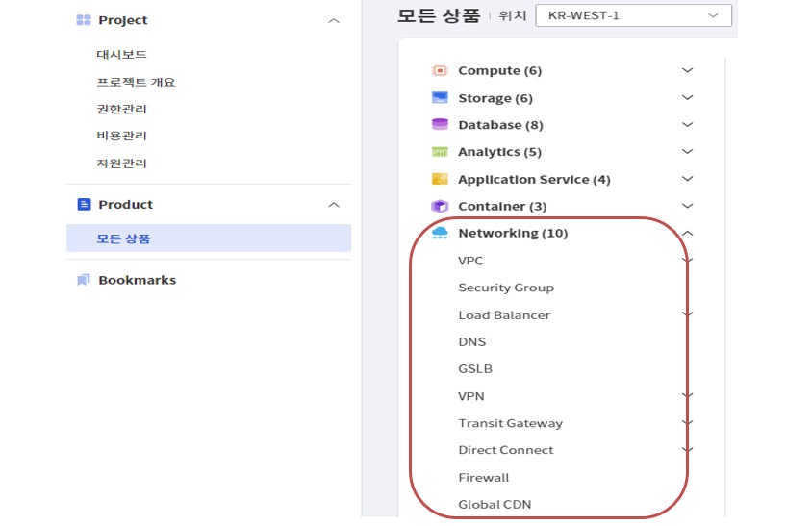This screenshot has width=812, height=526.
Task: Expand the Load Balancer submenu arrow
Action: pyautogui.click(x=687, y=314)
